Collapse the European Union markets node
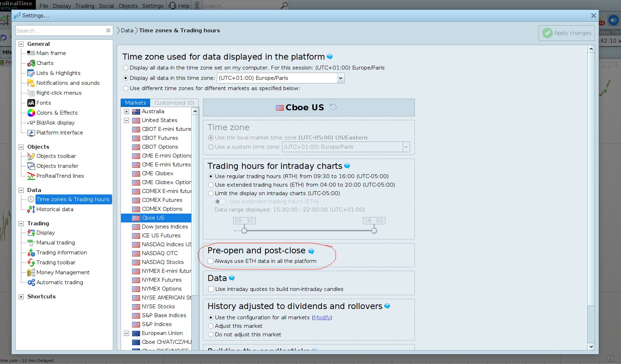This screenshot has height=364, width=621. click(x=126, y=333)
